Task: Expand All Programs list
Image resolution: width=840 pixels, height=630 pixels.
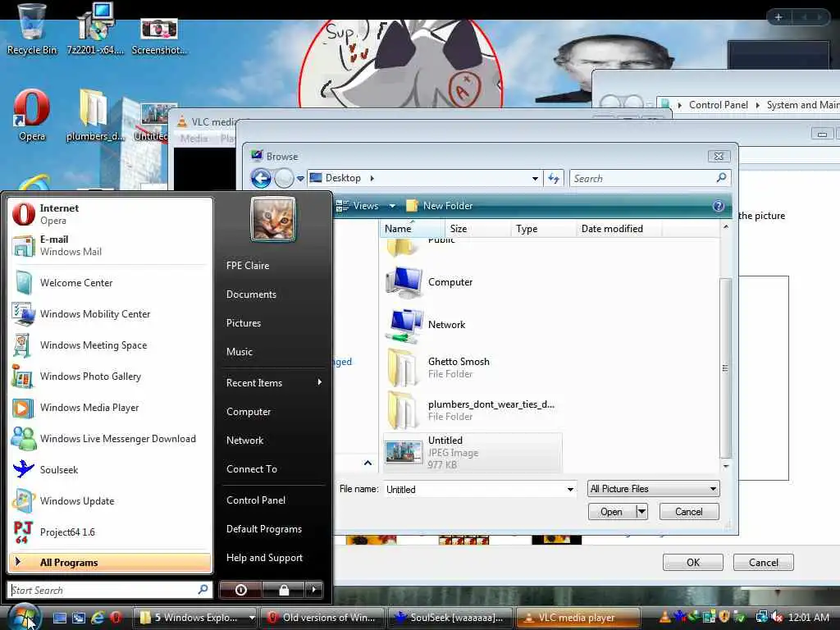Action: point(110,562)
